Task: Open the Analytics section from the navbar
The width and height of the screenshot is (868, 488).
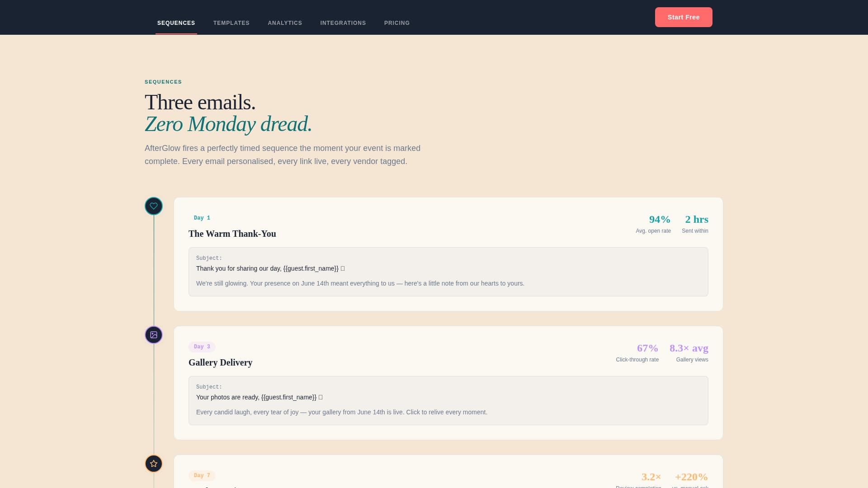Action: [x=285, y=23]
